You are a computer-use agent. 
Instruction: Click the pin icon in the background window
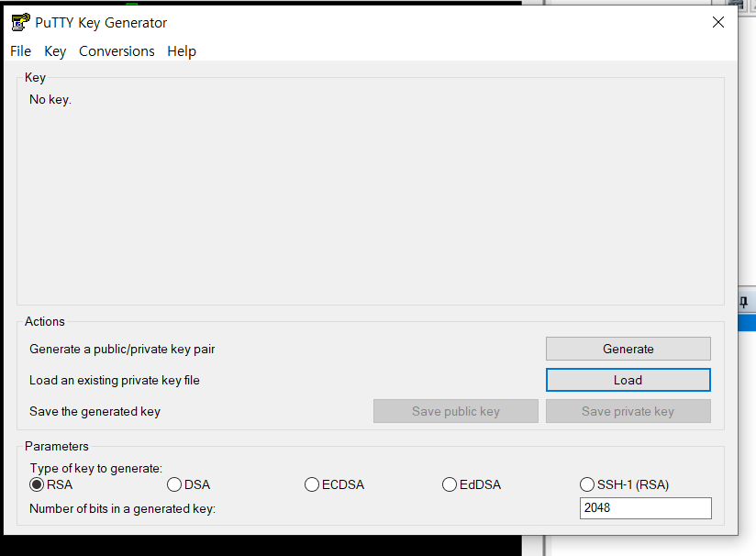(743, 303)
